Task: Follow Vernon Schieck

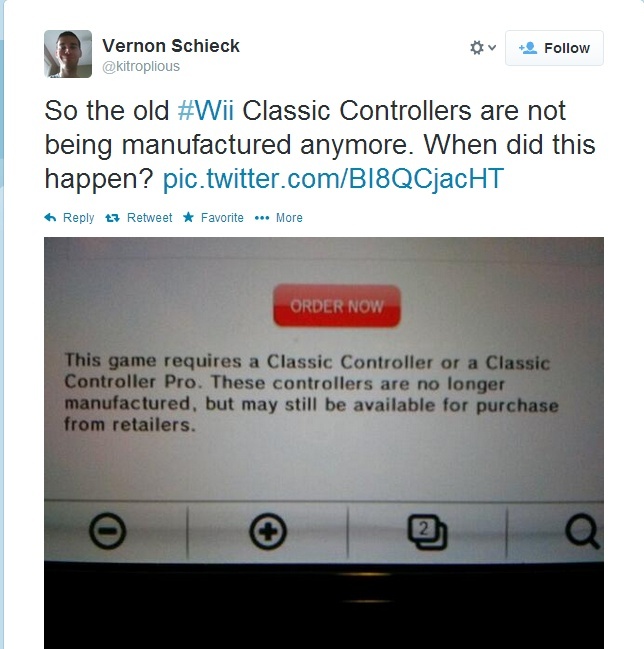Action: click(x=554, y=48)
